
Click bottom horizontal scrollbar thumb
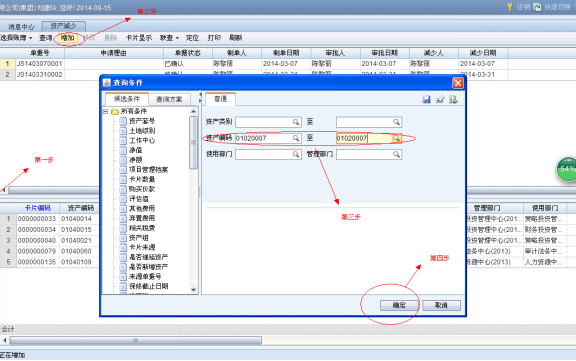136,340
